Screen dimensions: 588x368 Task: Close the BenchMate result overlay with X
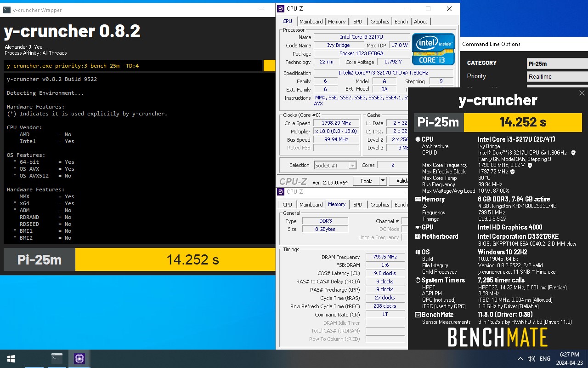coord(582,93)
